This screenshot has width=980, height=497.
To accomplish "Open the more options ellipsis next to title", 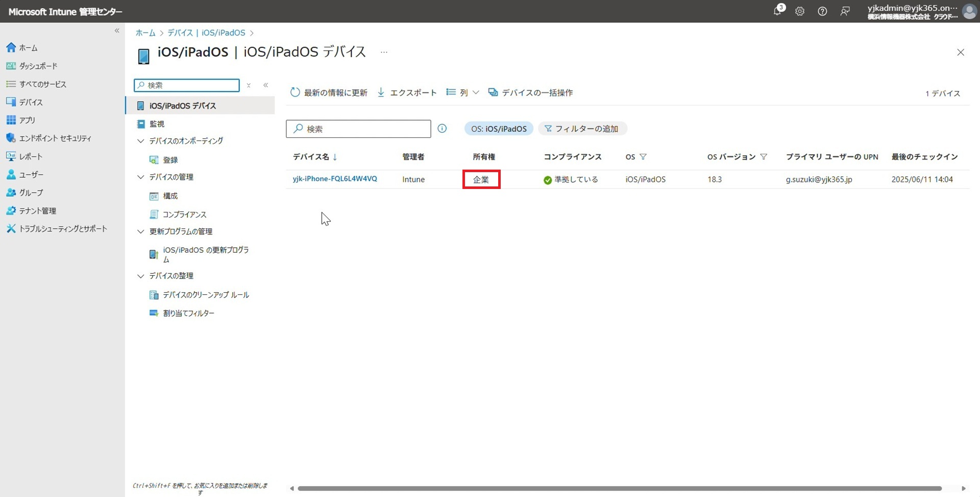I will click(384, 52).
